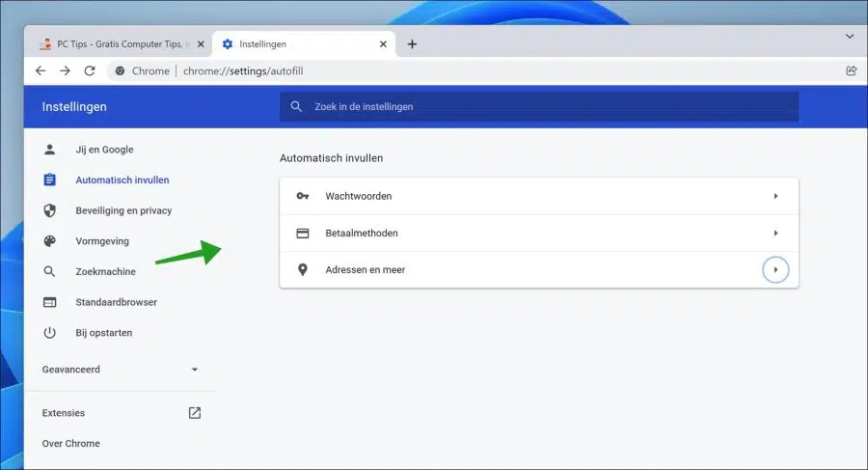Image resolution: width=868 pixels, height=470 pixels.
Task: Go forward with the forward arrow
Action: [x=65, y=71]
